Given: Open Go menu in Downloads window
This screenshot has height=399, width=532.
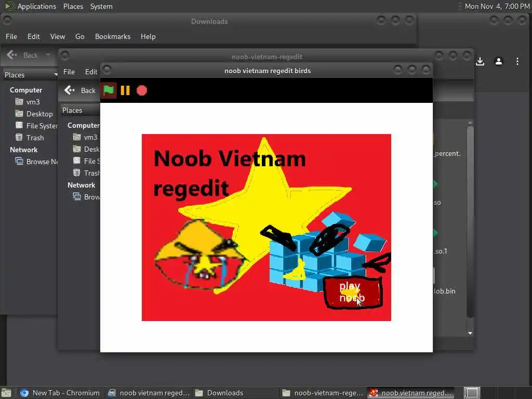Looking at the screenshot, I should click(x=79, y=36).
